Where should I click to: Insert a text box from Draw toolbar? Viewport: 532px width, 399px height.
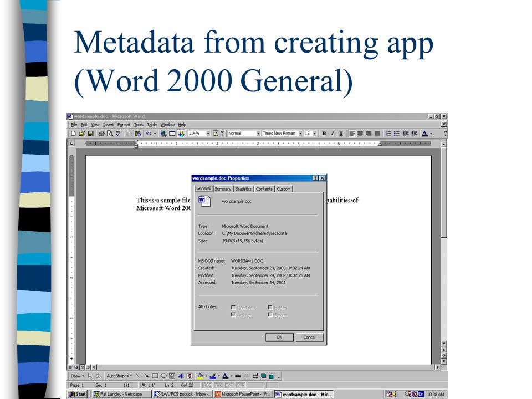point(172,376)
